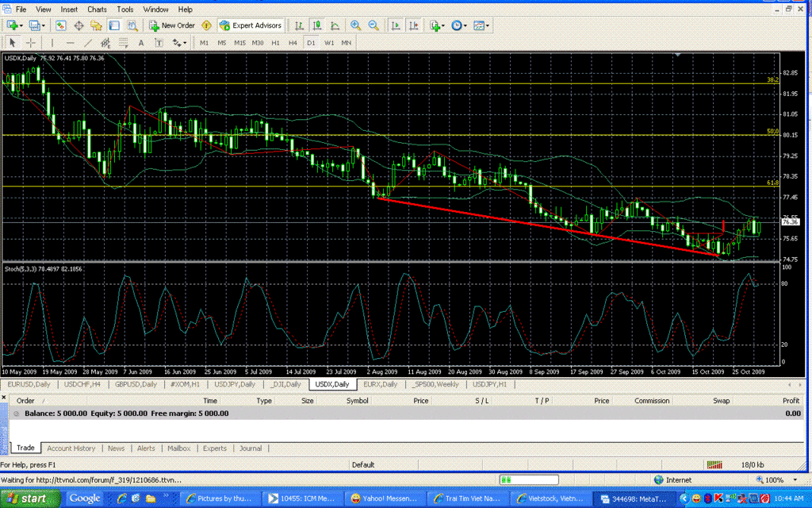Select the Cursor arrow tool
The height and width of the screenshot is (508, 812).
pos(13,43)
